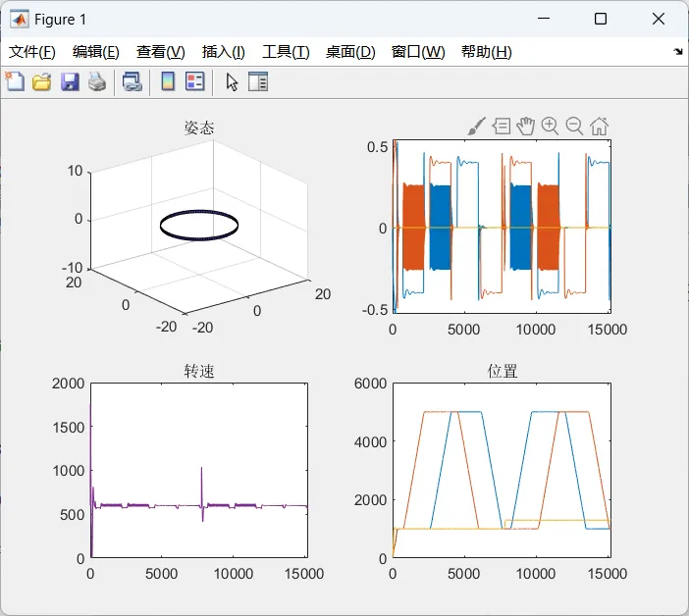Save the figure using the floppy disk icon

70,82
